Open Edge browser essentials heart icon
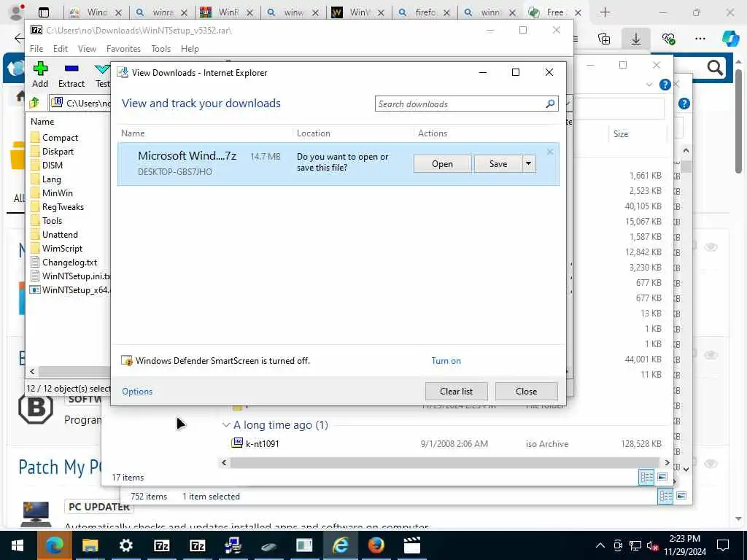 click(x=668, y=39)
